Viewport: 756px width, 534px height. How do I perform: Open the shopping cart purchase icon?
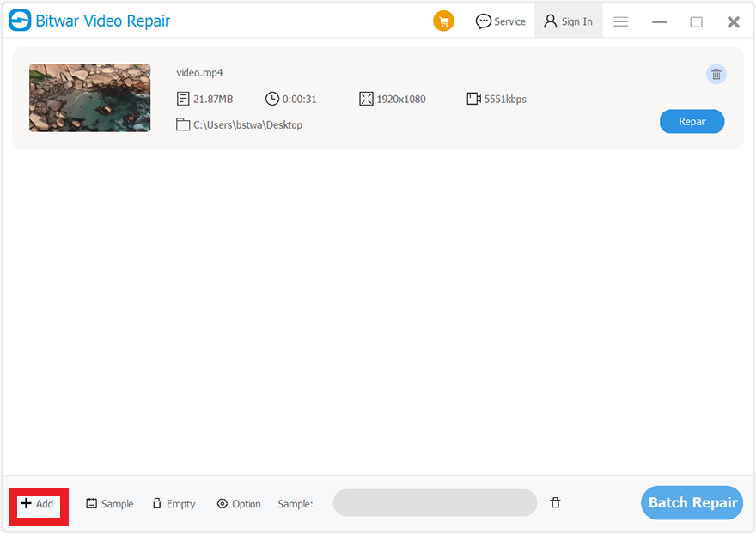coord(443,21)
